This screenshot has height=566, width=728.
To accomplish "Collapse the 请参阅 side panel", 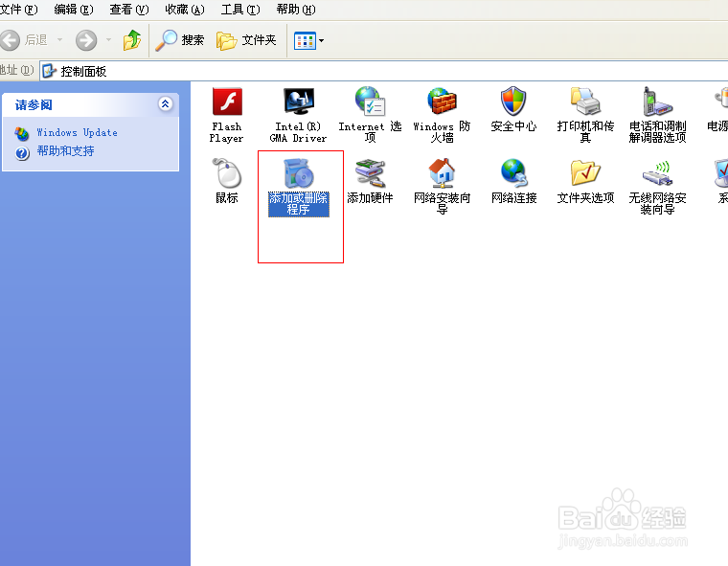I will (166, 104).
